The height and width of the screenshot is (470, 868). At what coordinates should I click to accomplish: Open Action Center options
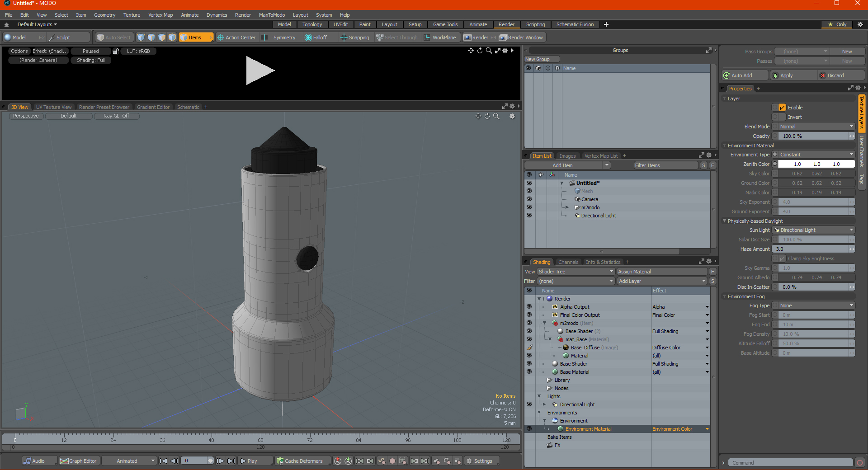pos(236,38)
